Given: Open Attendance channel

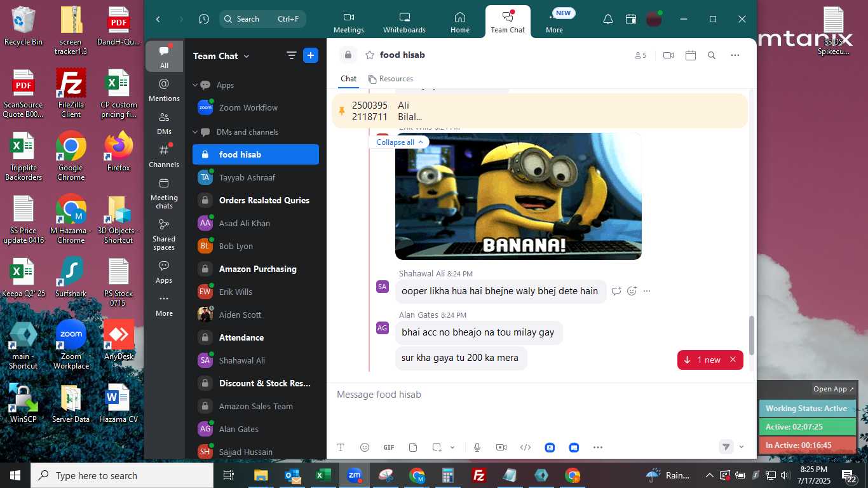Looking at the screenshot, I should pyautogui.click(x=255, y=337).
